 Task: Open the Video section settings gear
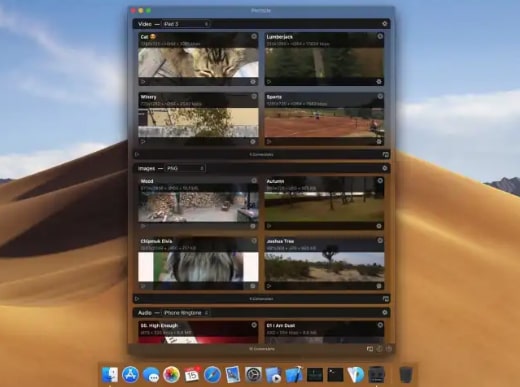384,24
